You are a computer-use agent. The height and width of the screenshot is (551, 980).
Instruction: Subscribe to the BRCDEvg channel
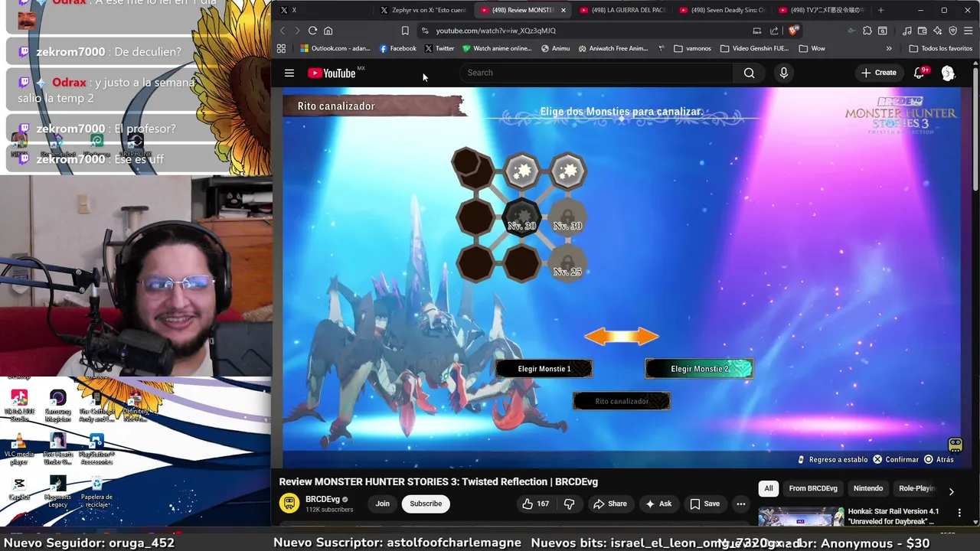426,504
